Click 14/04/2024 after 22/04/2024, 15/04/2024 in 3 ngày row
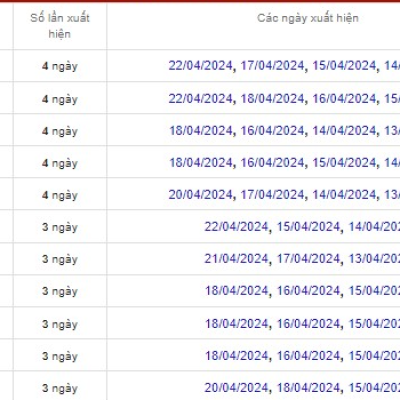The image size is (400, 400). coord(374,227)
